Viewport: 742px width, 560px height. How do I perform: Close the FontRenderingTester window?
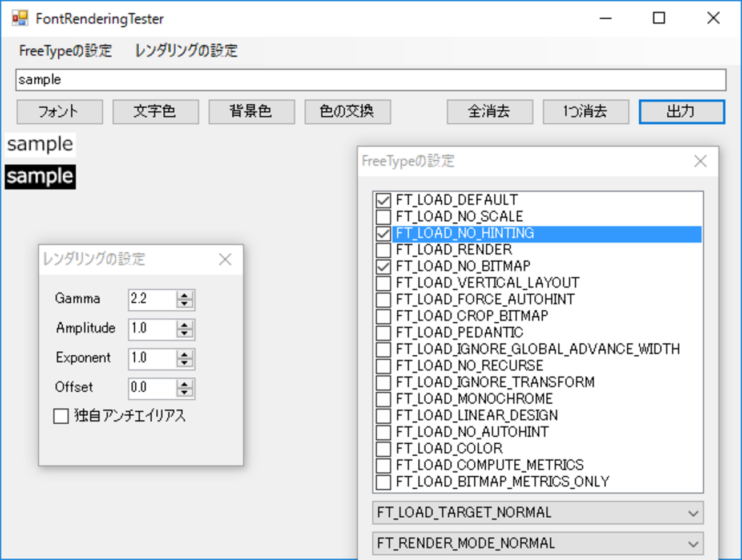(x=713, y=18)
